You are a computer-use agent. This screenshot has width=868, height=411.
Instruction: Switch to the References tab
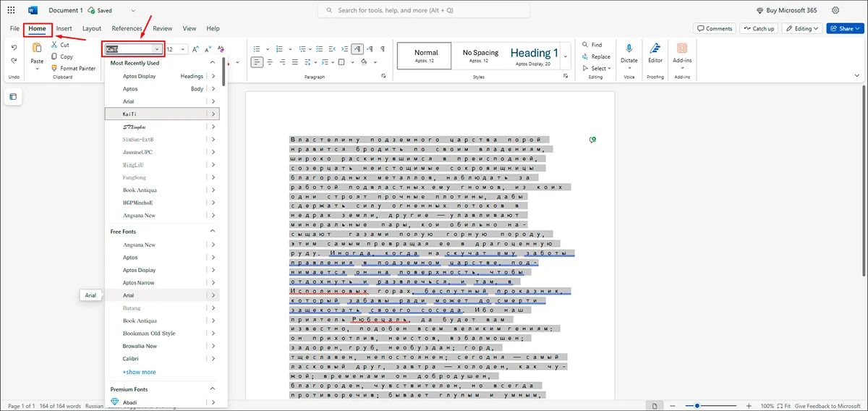coord(127,29)
